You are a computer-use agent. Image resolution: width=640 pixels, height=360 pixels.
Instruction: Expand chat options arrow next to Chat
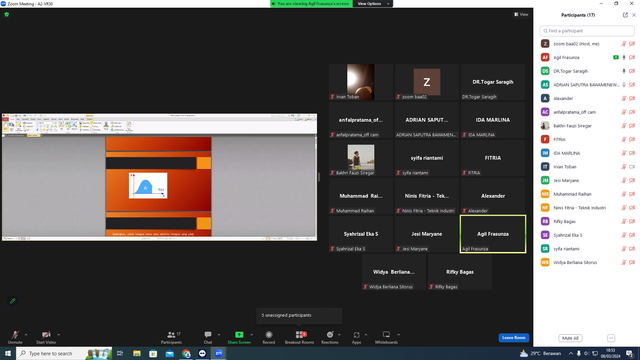coord(219,335)
